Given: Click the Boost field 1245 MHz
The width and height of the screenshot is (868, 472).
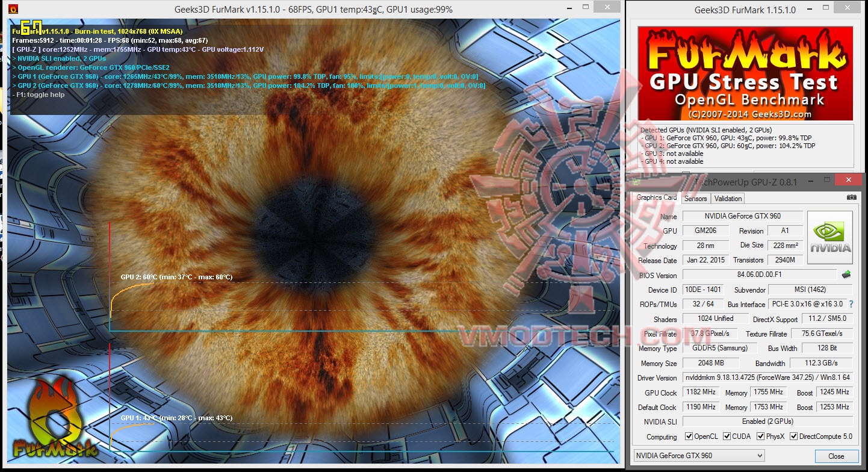Looking at the screenshot, I should click(834, 393).
